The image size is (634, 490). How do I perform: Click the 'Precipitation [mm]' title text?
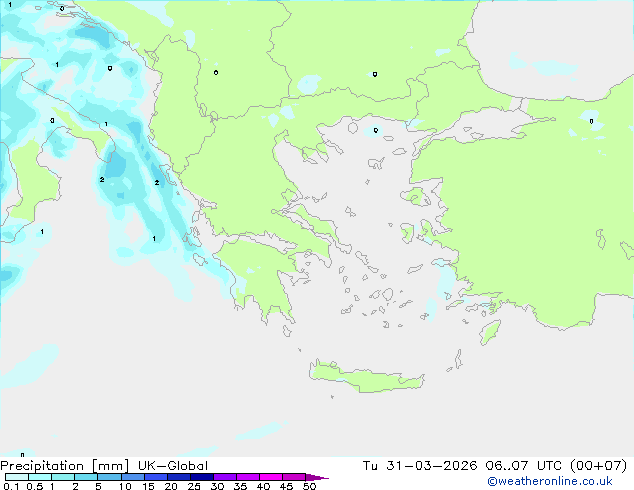click(x=65, y=466)
